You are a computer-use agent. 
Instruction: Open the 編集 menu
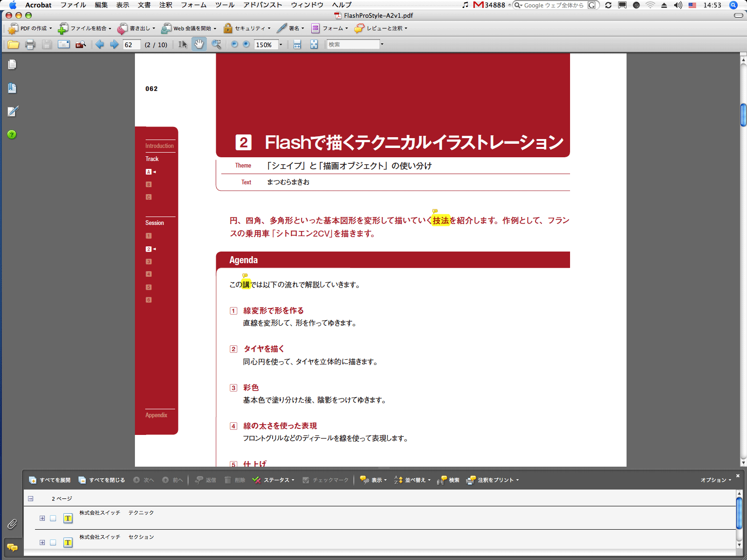[x=101, y=5]
